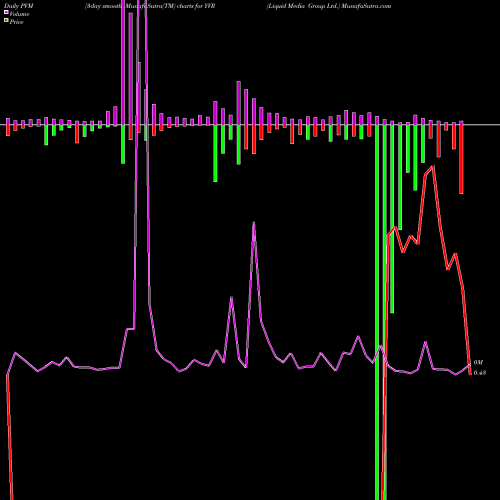Image resolution: width=500 pixels, height=500 pixels.
Task: Click the '(3day smooth) MunafaSutra(TM) charts' header text
Action: point(139,6)
